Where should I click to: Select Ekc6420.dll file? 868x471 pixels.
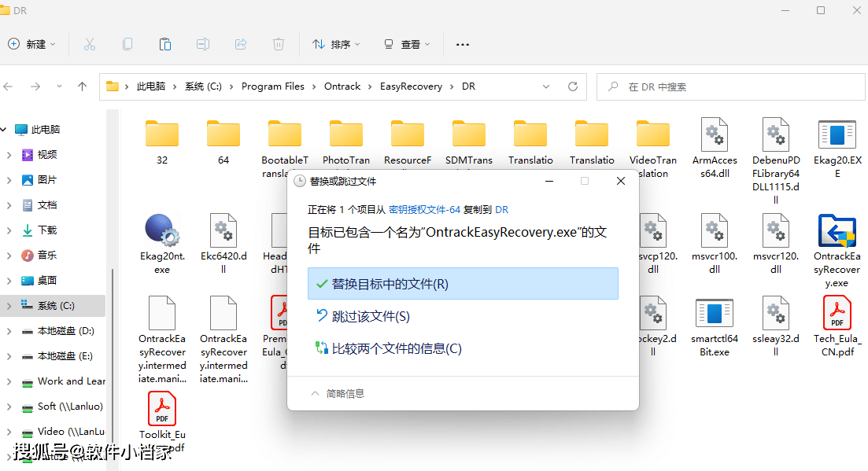(223, 244)
